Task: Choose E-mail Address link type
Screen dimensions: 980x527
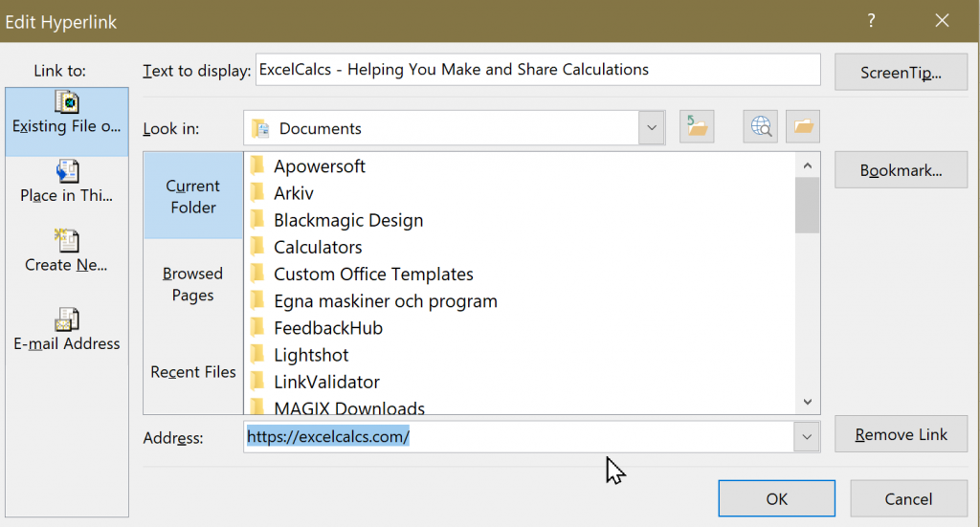Action: (x=67, y=329)
